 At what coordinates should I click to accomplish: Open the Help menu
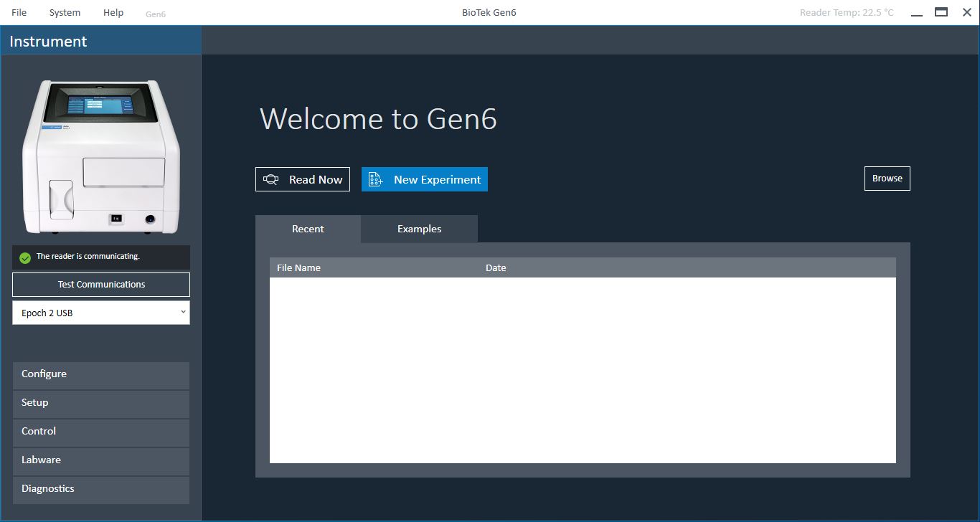[113, 13]
